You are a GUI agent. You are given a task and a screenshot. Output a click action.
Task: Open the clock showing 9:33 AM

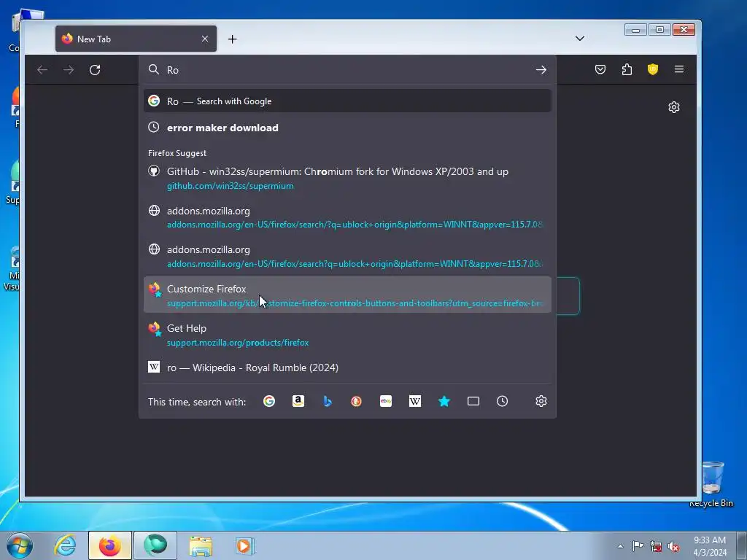[709, 546]
